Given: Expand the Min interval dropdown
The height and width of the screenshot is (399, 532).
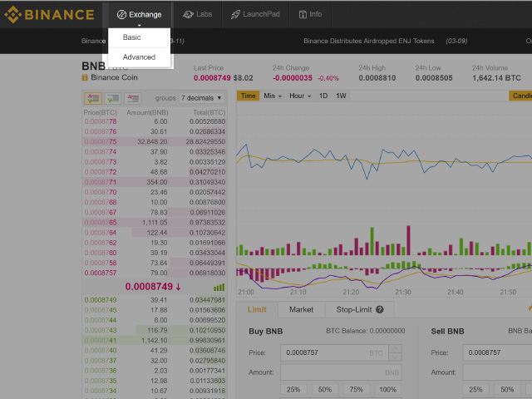Looking at the screenshot, I should [273, 96].
